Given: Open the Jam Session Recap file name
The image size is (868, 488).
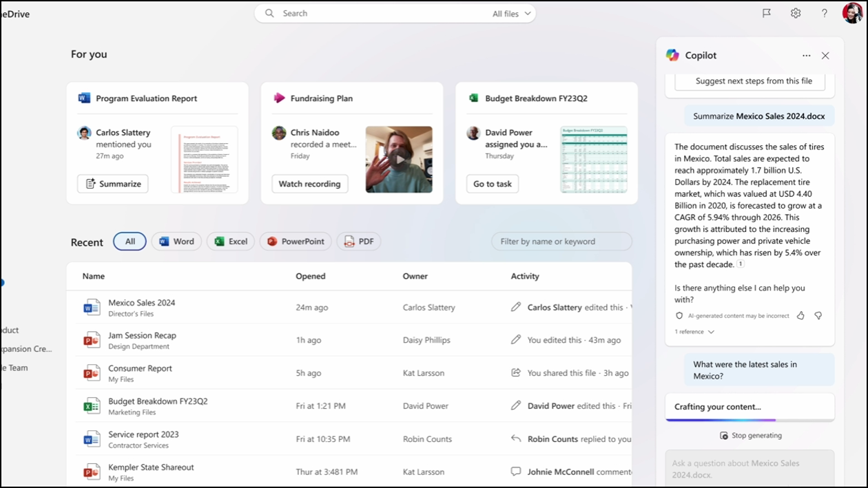Looking at the screenshot, I should [143, 335].
